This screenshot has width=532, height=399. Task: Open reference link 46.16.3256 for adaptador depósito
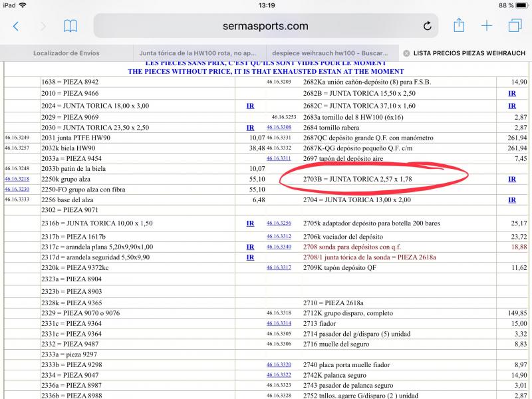tap(279, 223)
